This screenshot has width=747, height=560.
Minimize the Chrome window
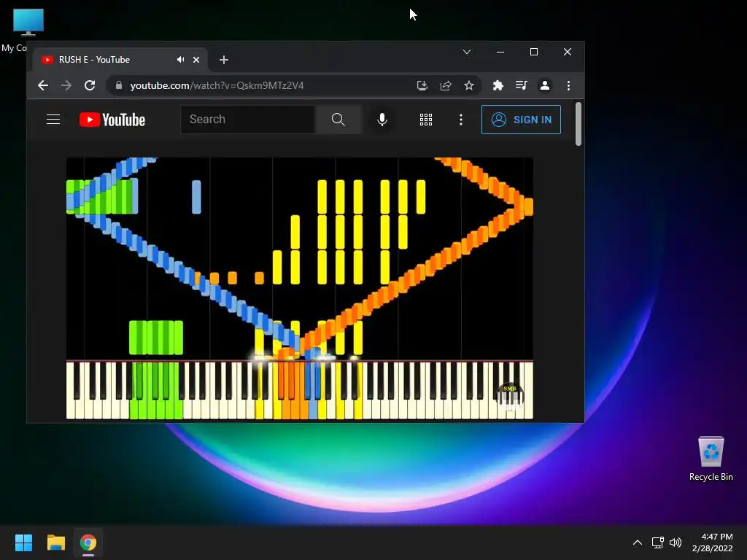(500, 52)
